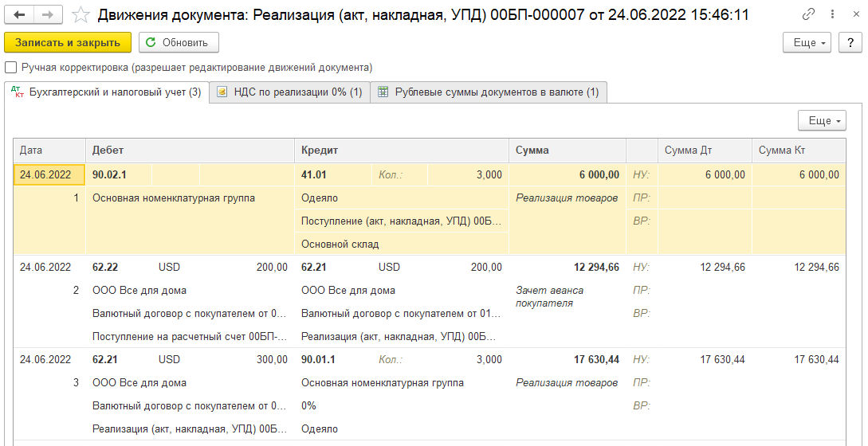Copy link using the chain icon
The height and width of the screenshot is (446, 868).
click(x=808, y=15)
